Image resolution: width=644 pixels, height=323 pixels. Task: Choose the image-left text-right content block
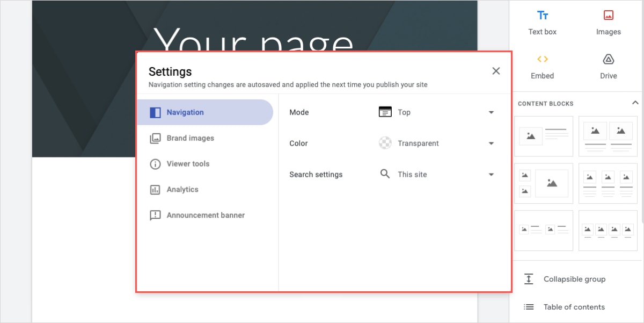(544, 136)
